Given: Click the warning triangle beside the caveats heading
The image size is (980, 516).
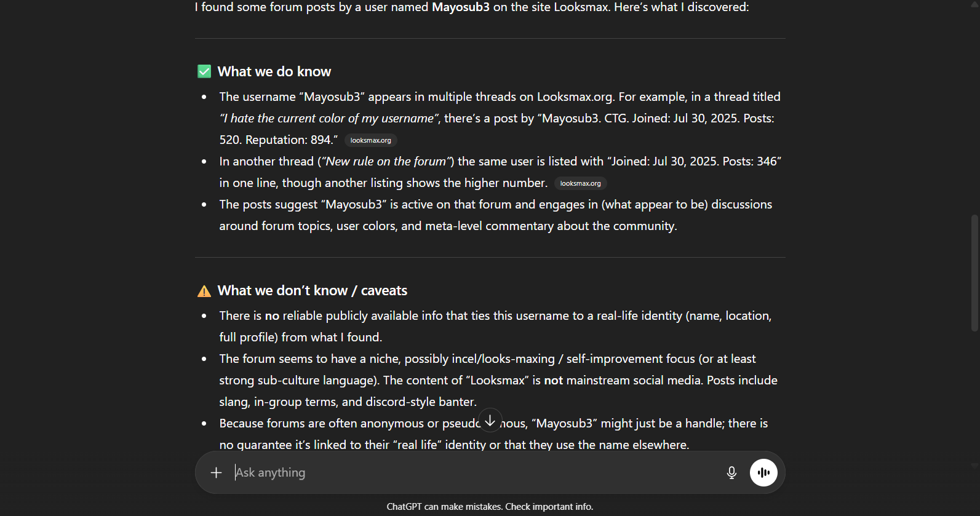Looking at the screenshot, I should point(204,291).
